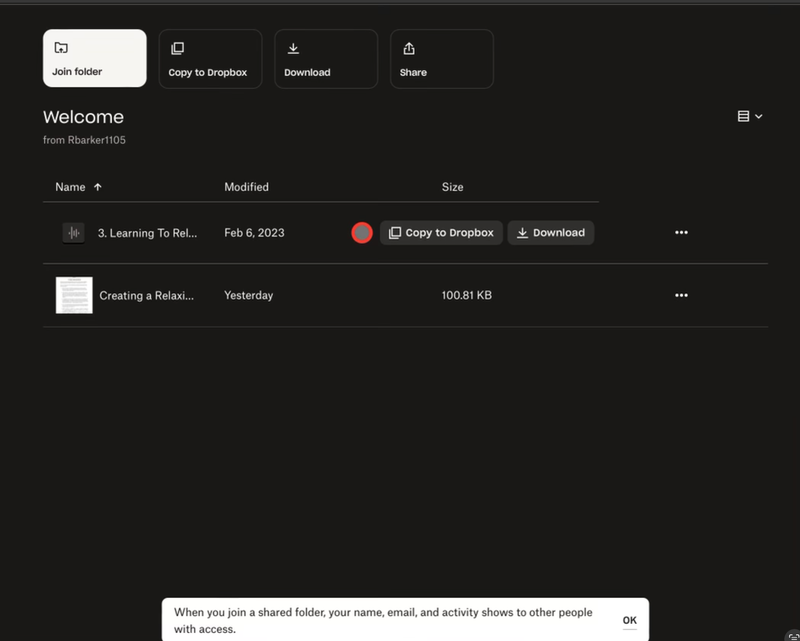Screen dimensions: 800x641
Task: Open more options for Creating a Relaxing file
Action: 681,296
